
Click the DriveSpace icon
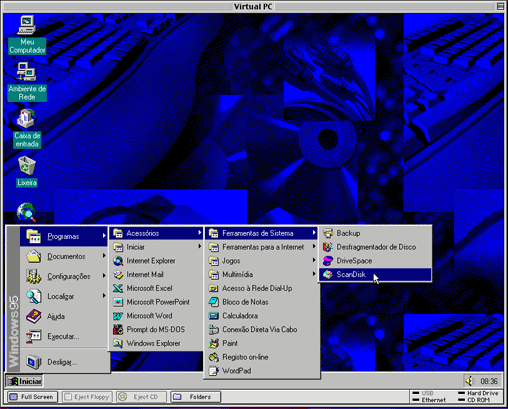(328, 261)
